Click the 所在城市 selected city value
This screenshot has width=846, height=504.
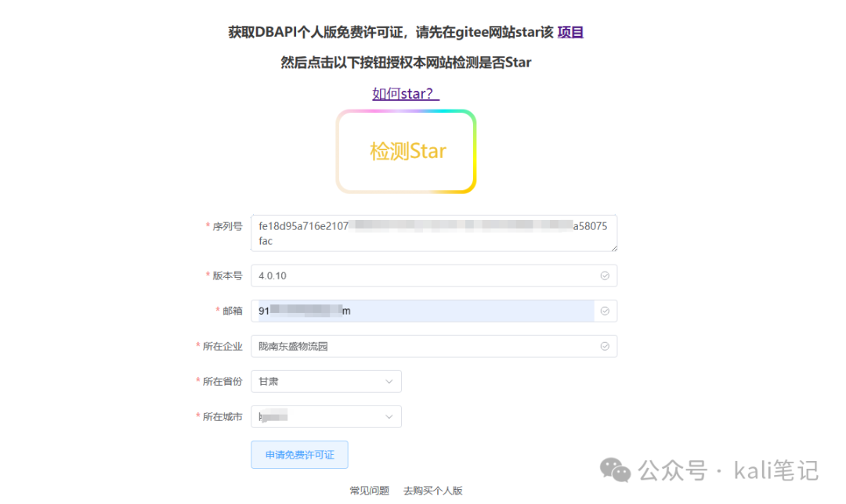273,416
